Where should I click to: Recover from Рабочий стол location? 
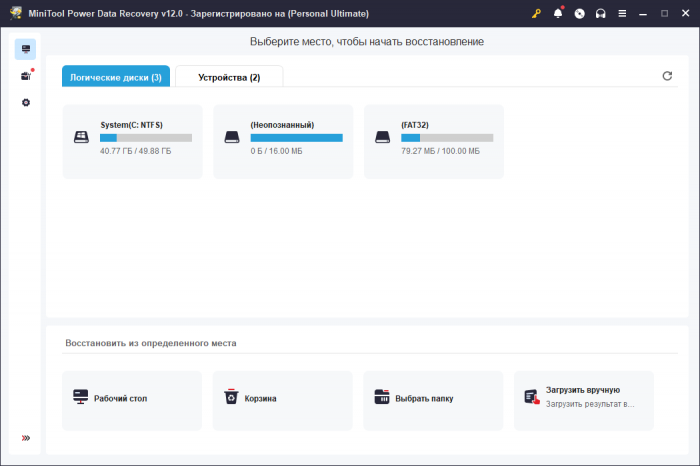point(132,398)
